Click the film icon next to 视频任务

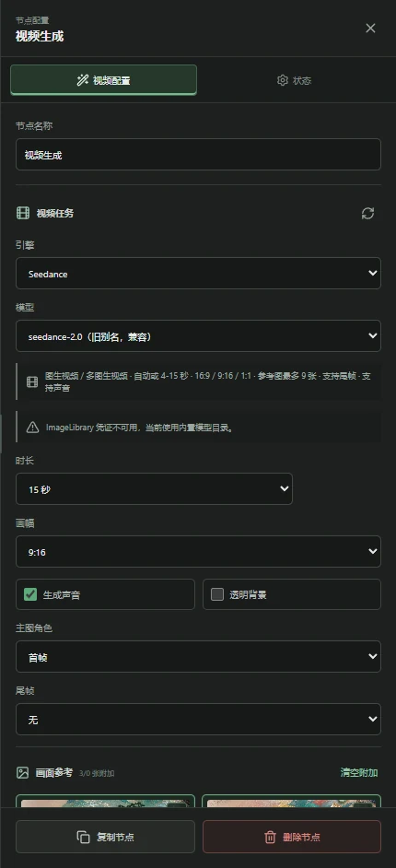click(x=23, y=213)
